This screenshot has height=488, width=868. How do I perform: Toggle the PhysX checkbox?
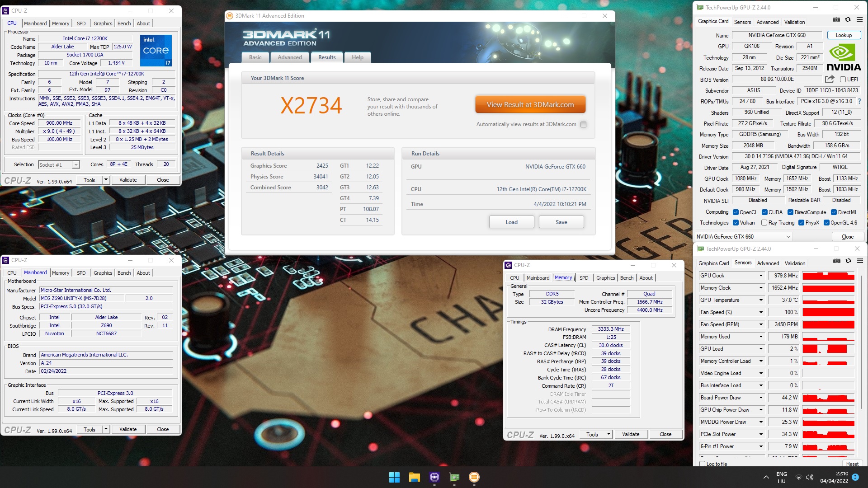[x=801, y=223]
